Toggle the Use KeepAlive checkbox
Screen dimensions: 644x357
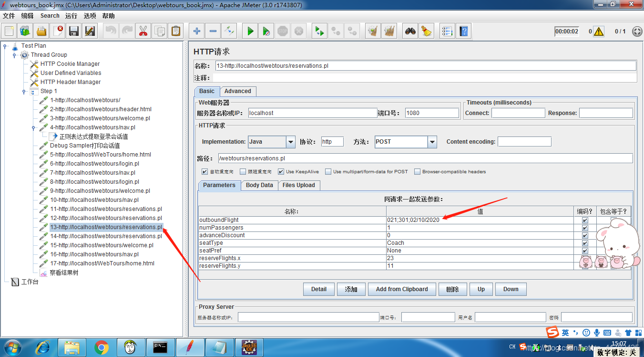pos(281,172)
